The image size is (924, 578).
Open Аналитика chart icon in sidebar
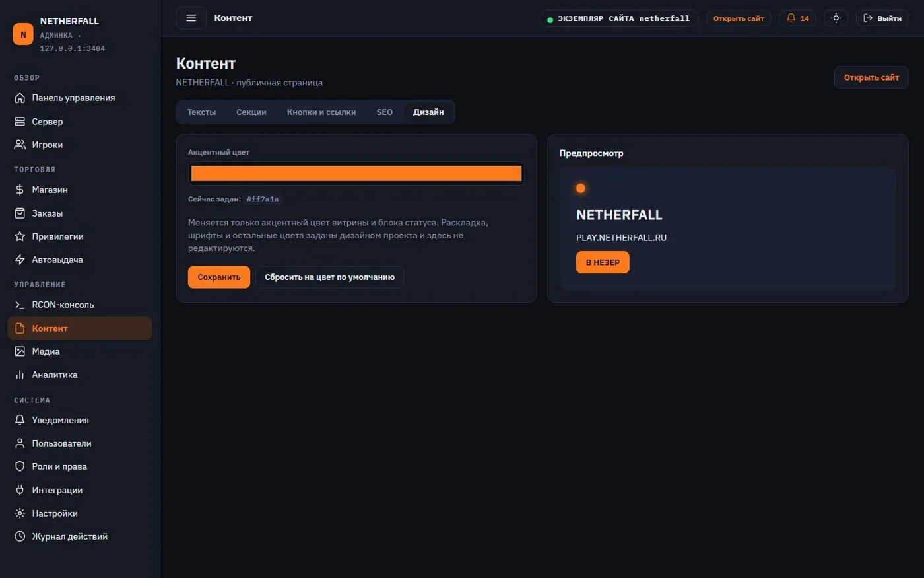click(20, 375)
